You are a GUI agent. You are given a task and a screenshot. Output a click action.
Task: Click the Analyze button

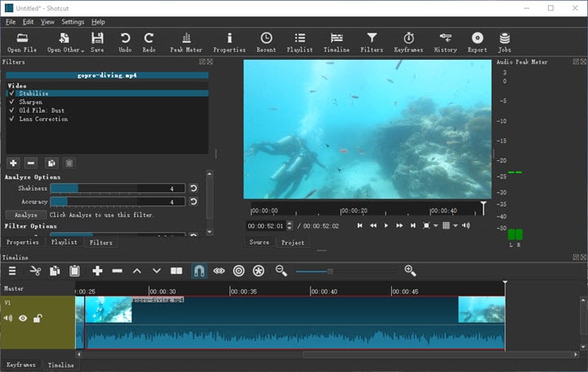click(x=25, y=215)
